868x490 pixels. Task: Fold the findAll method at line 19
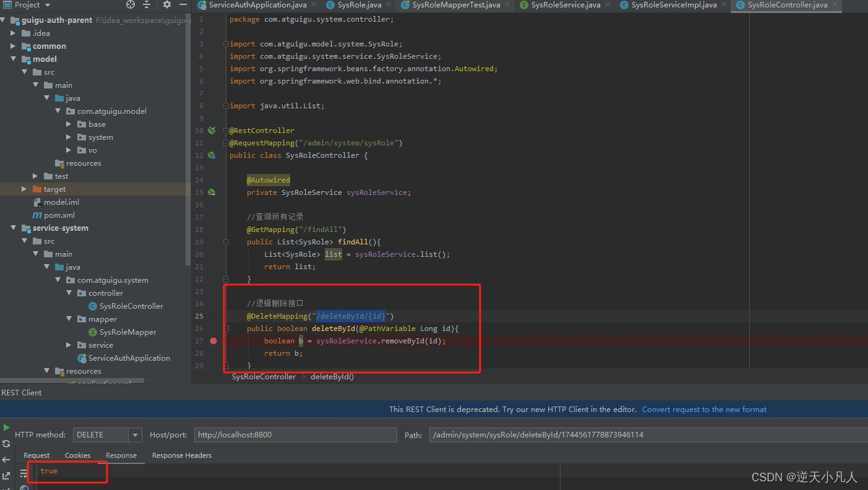(226, 242)
